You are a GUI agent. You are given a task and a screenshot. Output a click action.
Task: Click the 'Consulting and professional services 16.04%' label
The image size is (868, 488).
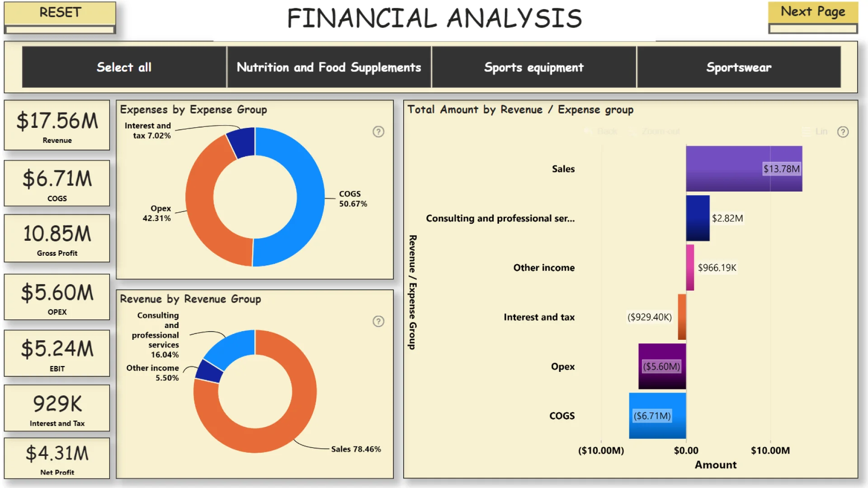(155, 335)
